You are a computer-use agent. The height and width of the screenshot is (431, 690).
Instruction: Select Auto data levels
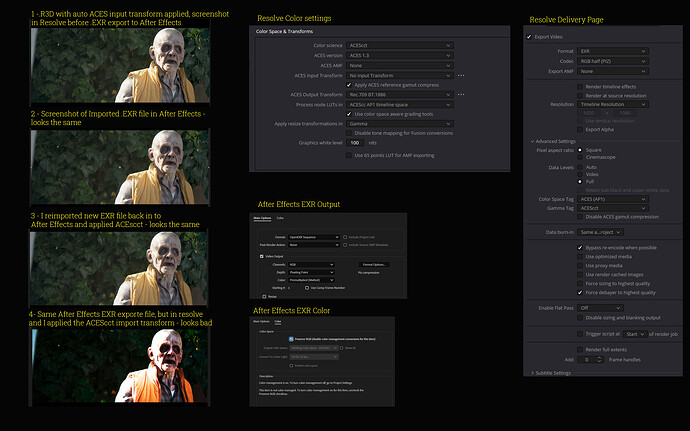coord(580,167)
